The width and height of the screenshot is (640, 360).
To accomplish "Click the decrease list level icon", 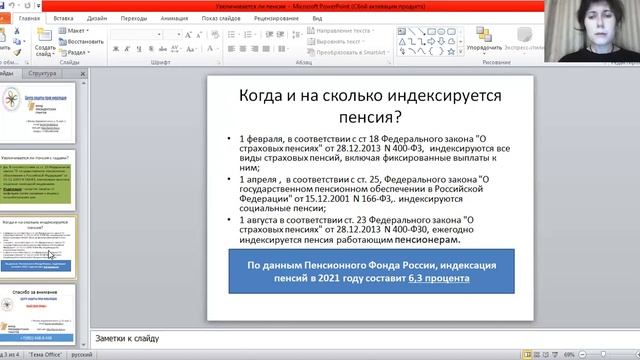I will (269, 35).
